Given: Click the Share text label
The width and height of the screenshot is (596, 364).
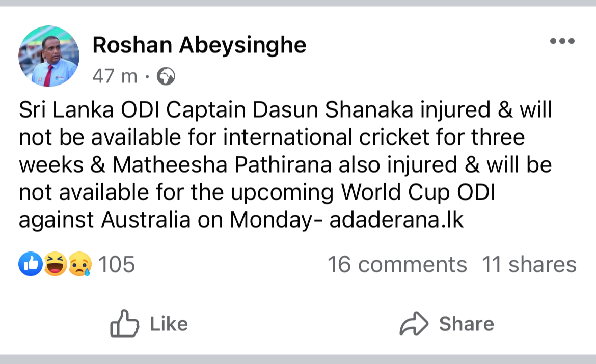Looking at the screenshot, I should coord(467,324).
